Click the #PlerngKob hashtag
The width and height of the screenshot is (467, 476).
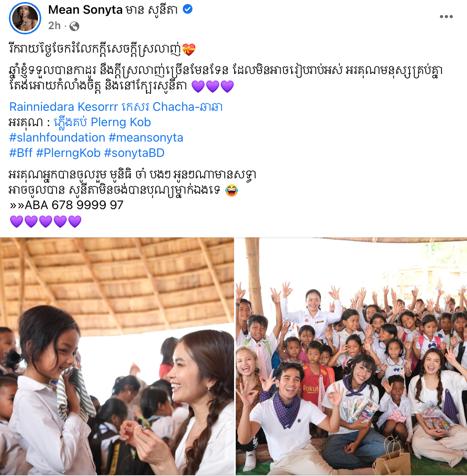[68, 153]
